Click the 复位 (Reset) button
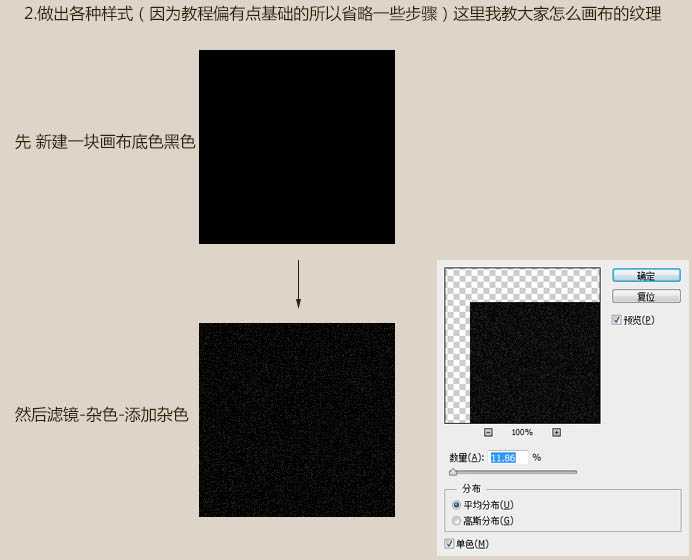This screenshot has width=692, height=560. tap(646, 297)
